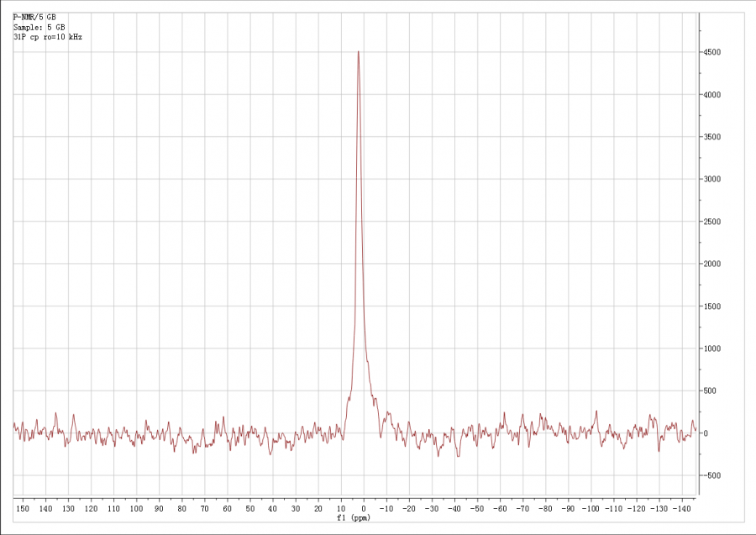Click the 'Sample: 5 GB' line
This screenshot has width=756, height=535.
[39, 27]
